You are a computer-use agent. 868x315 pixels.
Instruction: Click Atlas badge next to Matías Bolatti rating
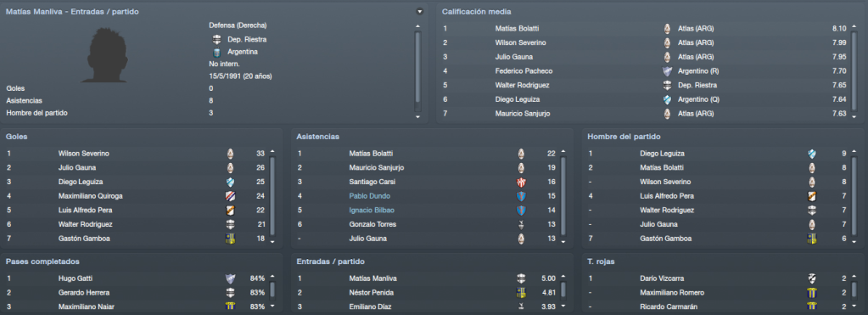click(667, 29)
